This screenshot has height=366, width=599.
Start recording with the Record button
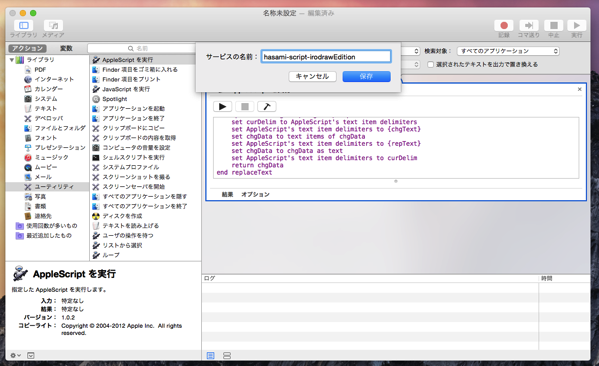[x=503, y=26]
